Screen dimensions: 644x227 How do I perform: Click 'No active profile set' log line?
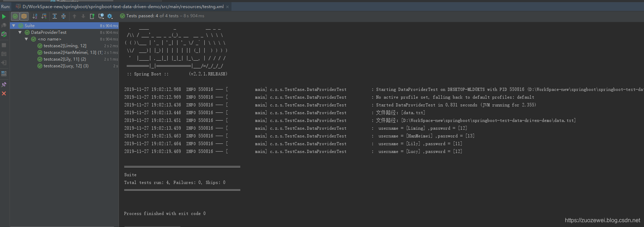(329, 97)
